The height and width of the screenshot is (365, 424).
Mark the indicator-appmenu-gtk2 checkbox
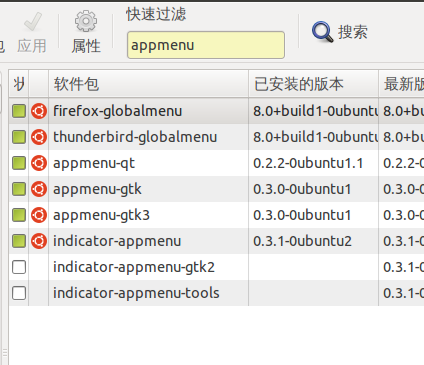tap(19, 267)
